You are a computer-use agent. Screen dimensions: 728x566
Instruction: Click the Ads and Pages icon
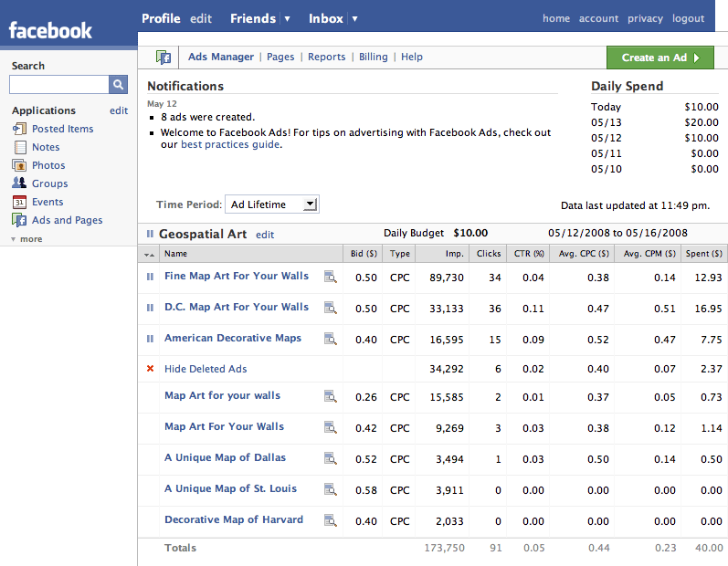pos(19,220)
